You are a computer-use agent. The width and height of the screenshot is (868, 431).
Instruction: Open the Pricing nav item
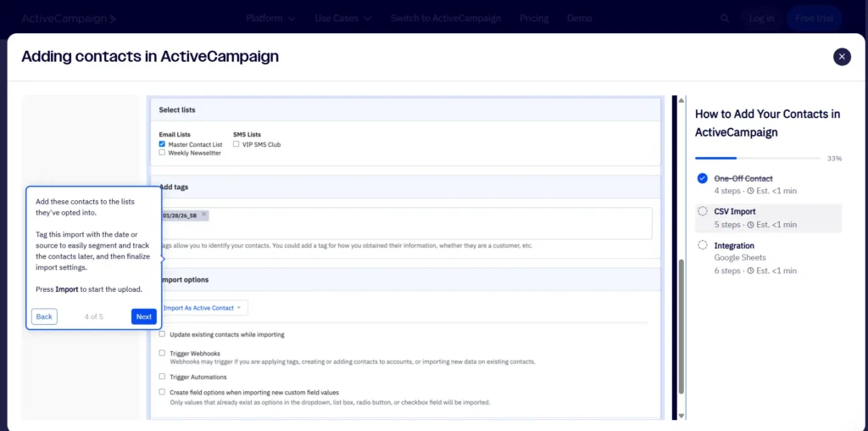[x=534, y=19]
